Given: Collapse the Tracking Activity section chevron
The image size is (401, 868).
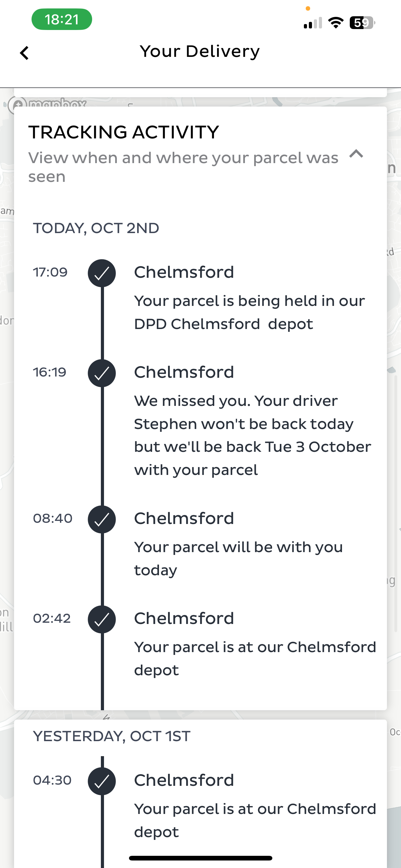Looking at the screenshot, I should (356, 154).
